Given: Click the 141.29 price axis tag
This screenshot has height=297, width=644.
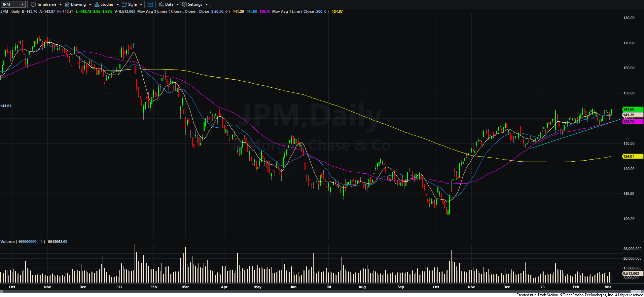Looking at the screenshot, I should (633, 115).
